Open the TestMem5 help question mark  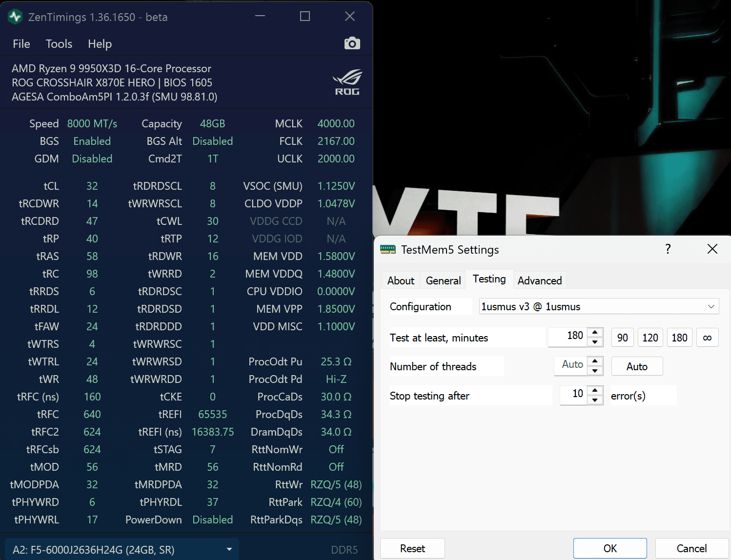668,249
